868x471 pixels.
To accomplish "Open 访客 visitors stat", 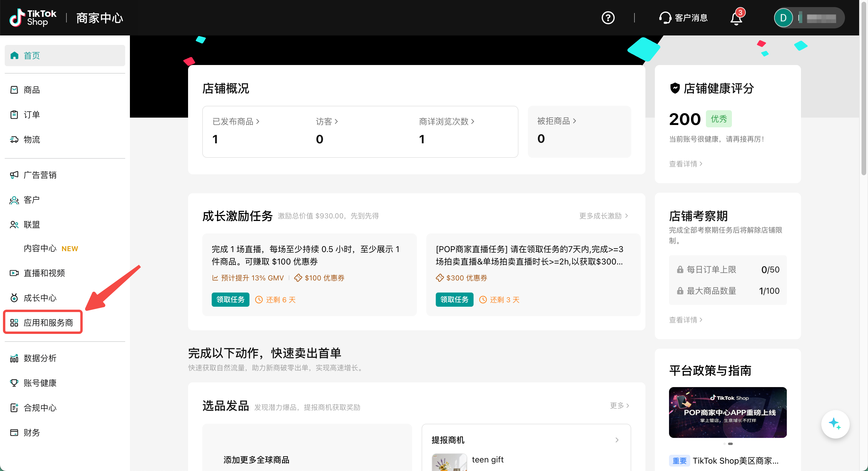I will click(x=327, y=121).
